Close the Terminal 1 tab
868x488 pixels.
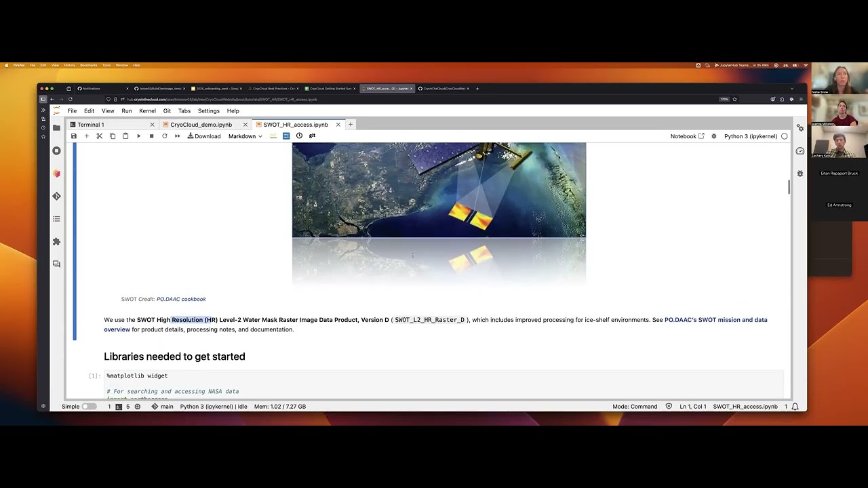tap(152, 125)
